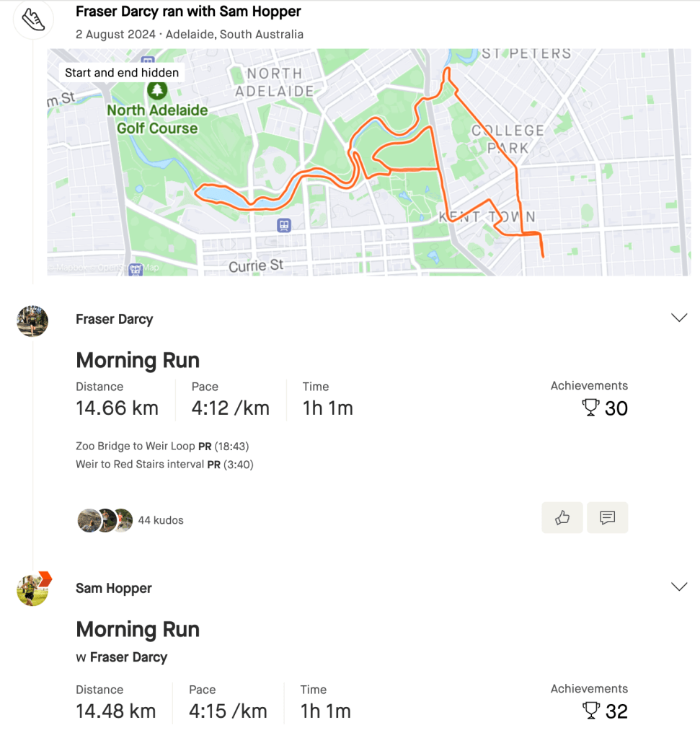Click Sam Hopper's trophy achievements icon

590,711
